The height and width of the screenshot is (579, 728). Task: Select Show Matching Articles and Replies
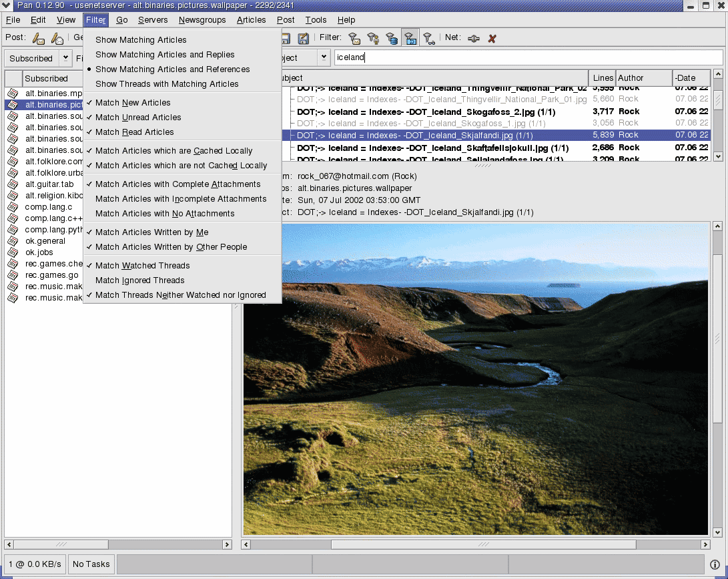[182, 55]
